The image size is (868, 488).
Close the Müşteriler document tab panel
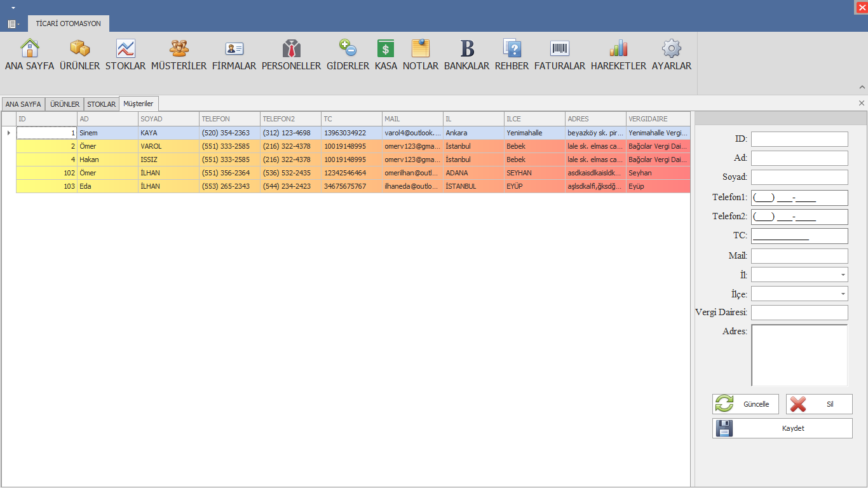coord(862,103)
